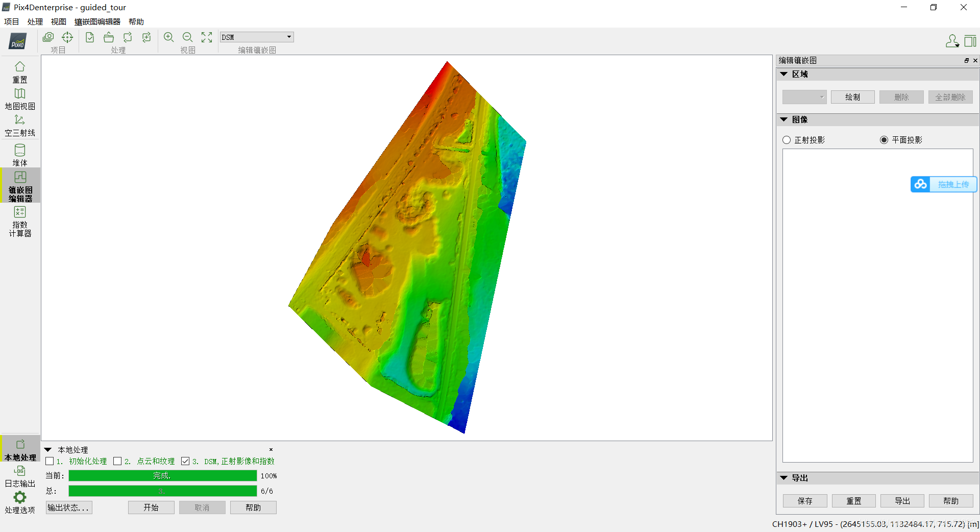Image resolution: width=980 pixels, height=532 pixels.
Task: Open the 堆体 volumes view
Action: [20, 155]
